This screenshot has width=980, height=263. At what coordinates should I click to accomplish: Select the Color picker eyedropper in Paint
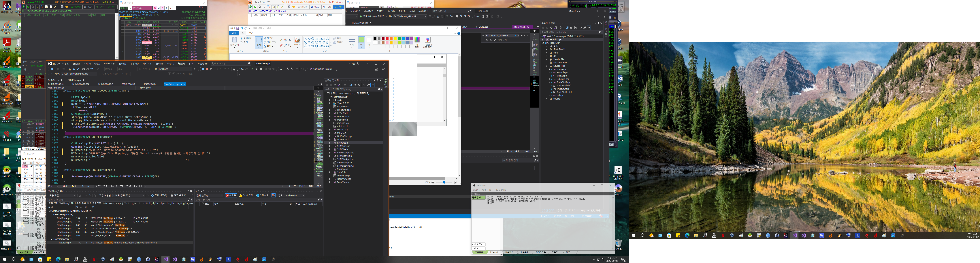(285, 46)
